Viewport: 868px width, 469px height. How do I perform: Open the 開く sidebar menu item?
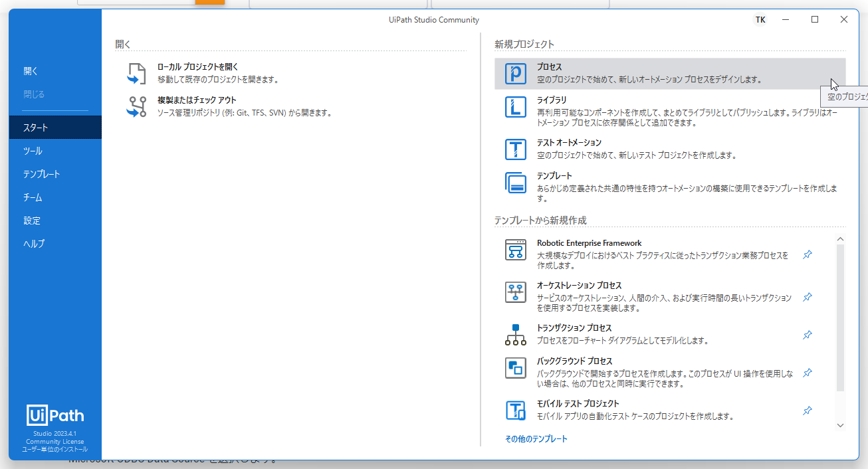55,71
